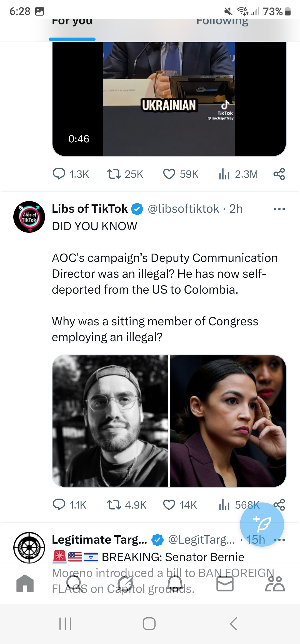Screen dimensions: 300x644
Task: Open black-and-white photo of man in cap
Action: click(x=111, y=421)
